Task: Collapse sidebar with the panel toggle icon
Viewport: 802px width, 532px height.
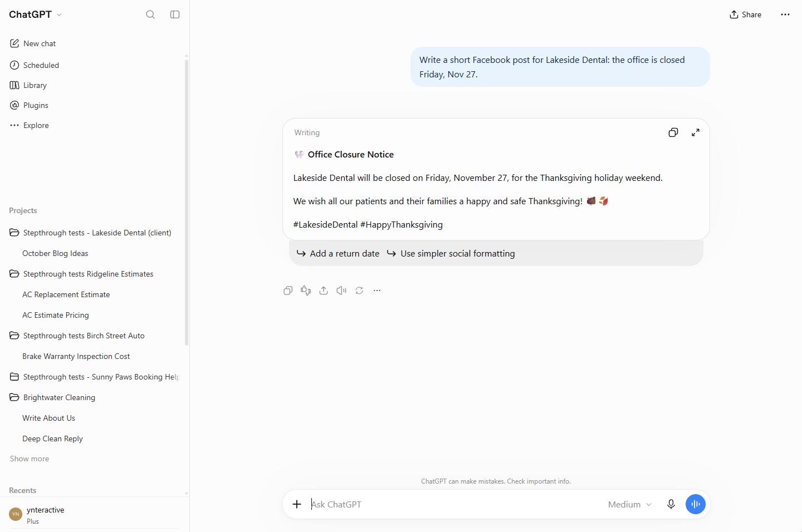Action: 175,14
